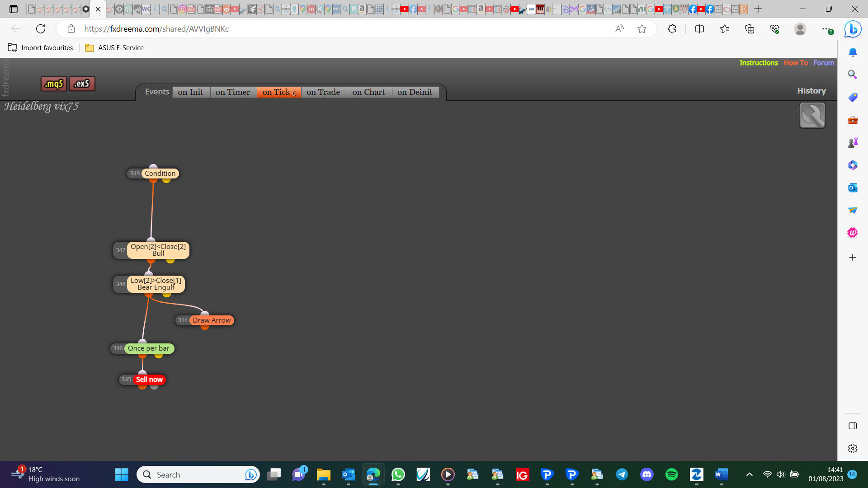Screen dimensions: 868x488
Task: Open Bing chat sidebar button
Action: pyautogui.click(x=853, y=29)
